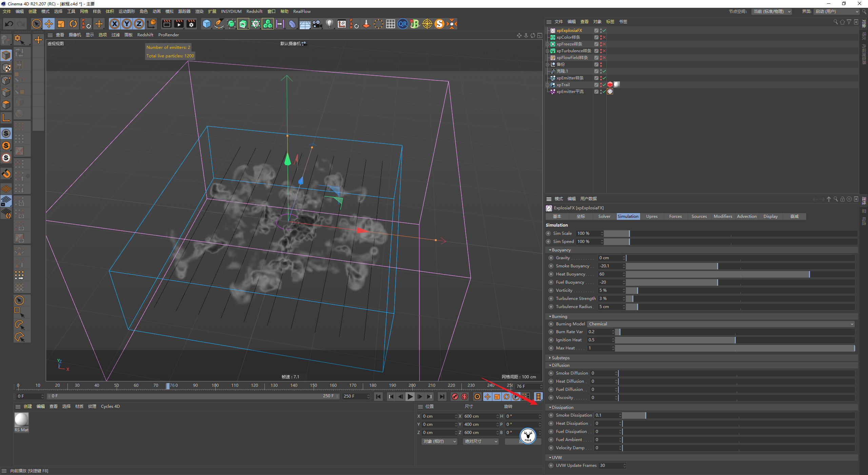Select the Rotate tool icon
Screen dimensions: 868x475
coord(73,24)
